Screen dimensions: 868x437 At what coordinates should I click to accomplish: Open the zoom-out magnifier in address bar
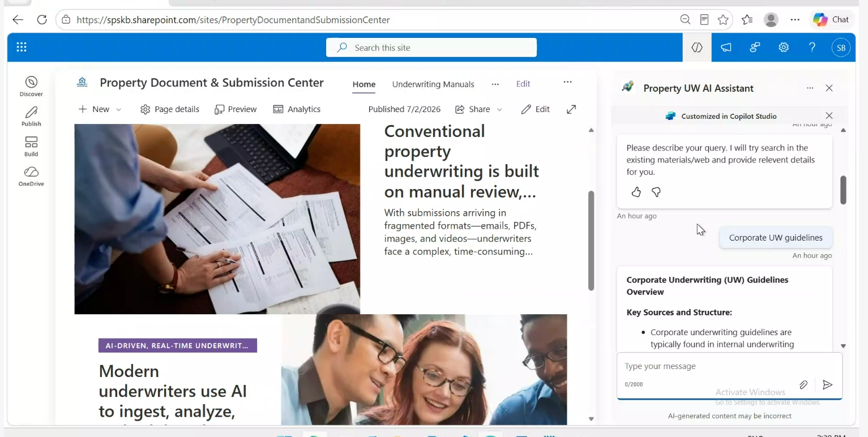pyautogui.click(x=685, y=20)
